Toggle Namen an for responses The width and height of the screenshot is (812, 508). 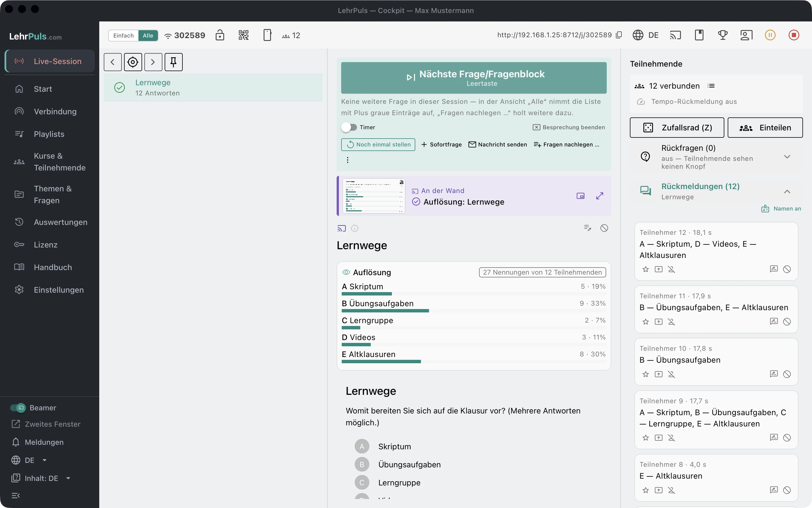[x=781, y=209]
